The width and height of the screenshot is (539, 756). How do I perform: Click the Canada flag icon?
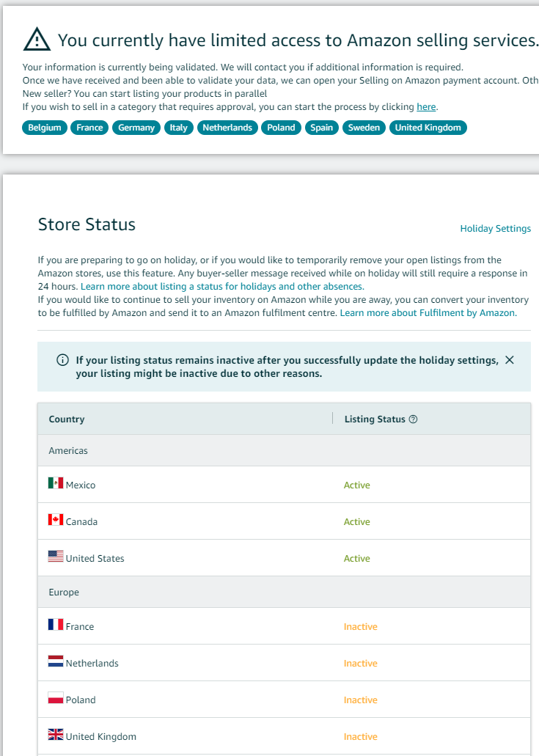point(56,519)
